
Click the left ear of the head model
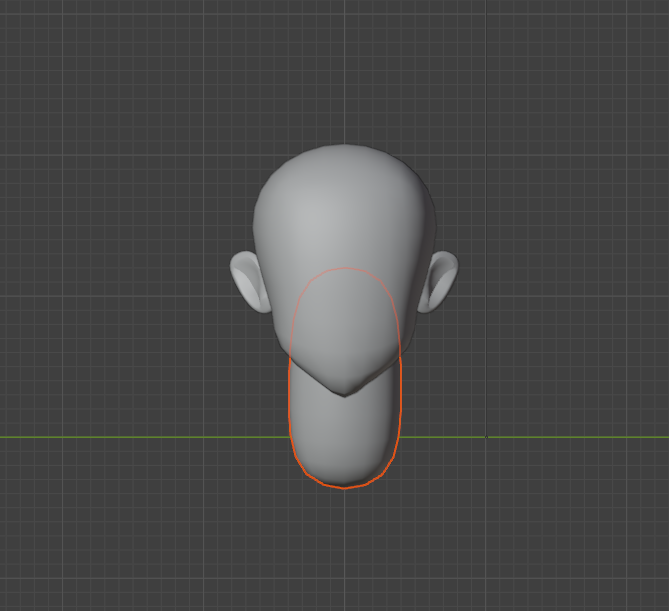click(x=250, y=282)
